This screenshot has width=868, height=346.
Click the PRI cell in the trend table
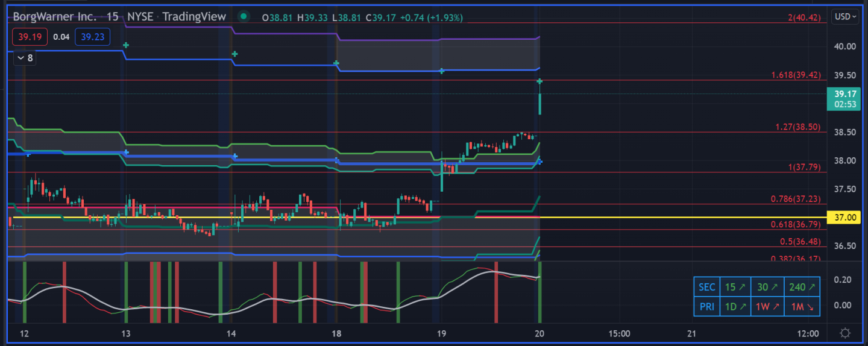[x=706, y=306]
